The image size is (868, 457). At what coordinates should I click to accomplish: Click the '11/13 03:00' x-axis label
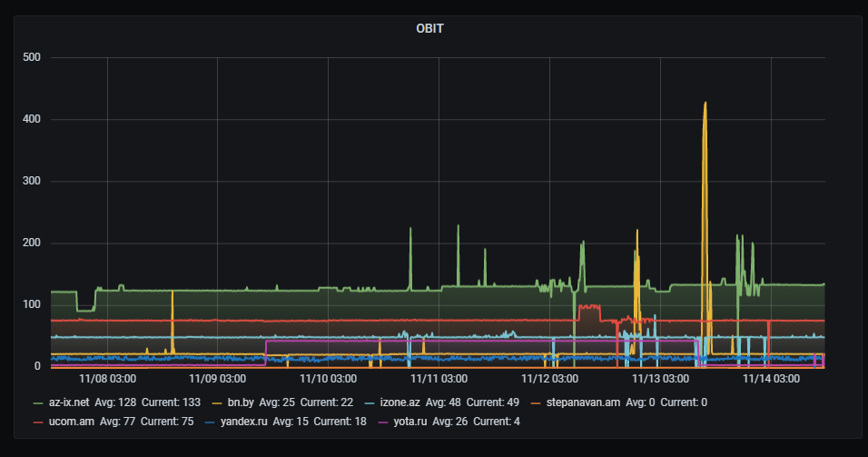pyautogui.click(x=660, y=379)
